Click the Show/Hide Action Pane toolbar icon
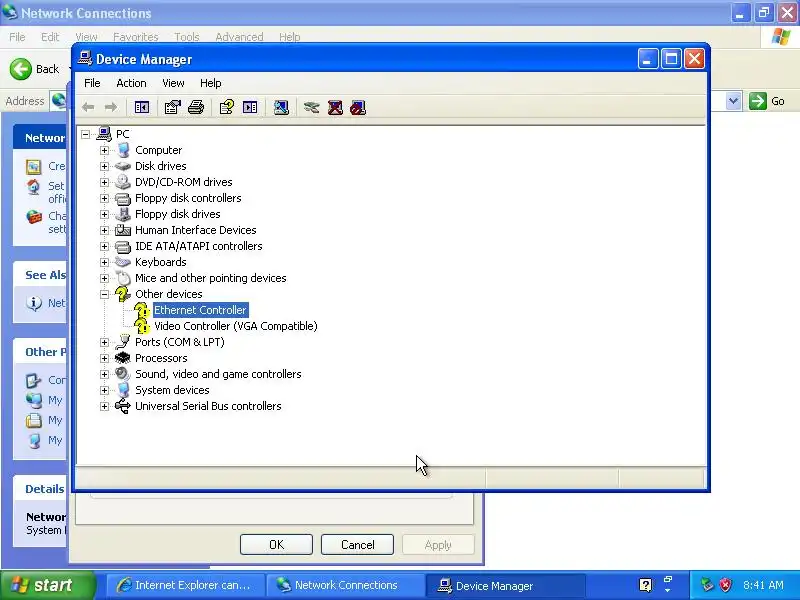Image resolution: width=800 pixels, height=600 pixels. [250, 107]
